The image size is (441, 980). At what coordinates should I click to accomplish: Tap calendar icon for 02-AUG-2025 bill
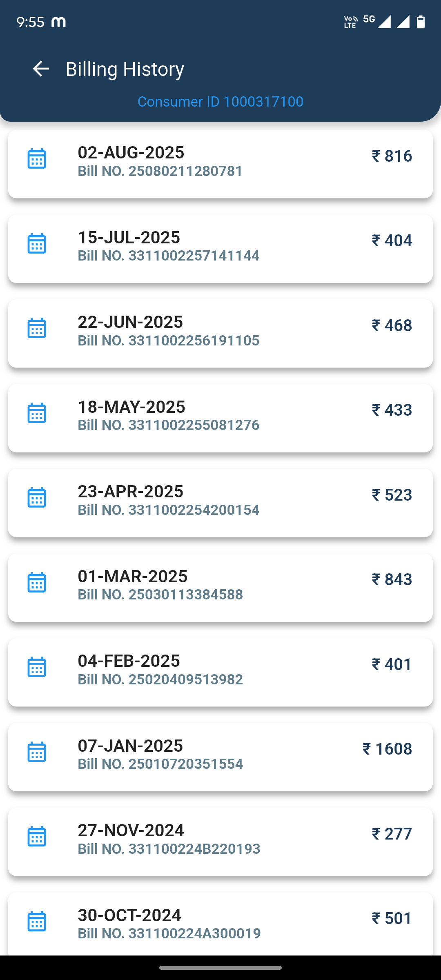click(37, 159)
